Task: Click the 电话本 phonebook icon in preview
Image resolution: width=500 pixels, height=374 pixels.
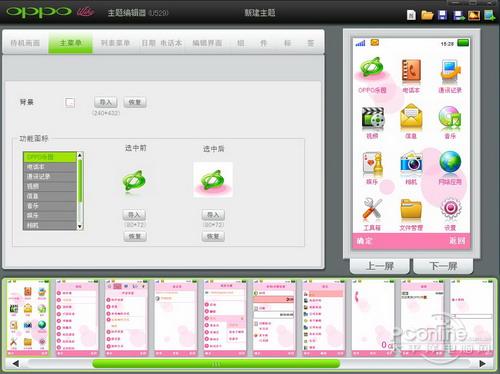Action: (x=411, y=70)
